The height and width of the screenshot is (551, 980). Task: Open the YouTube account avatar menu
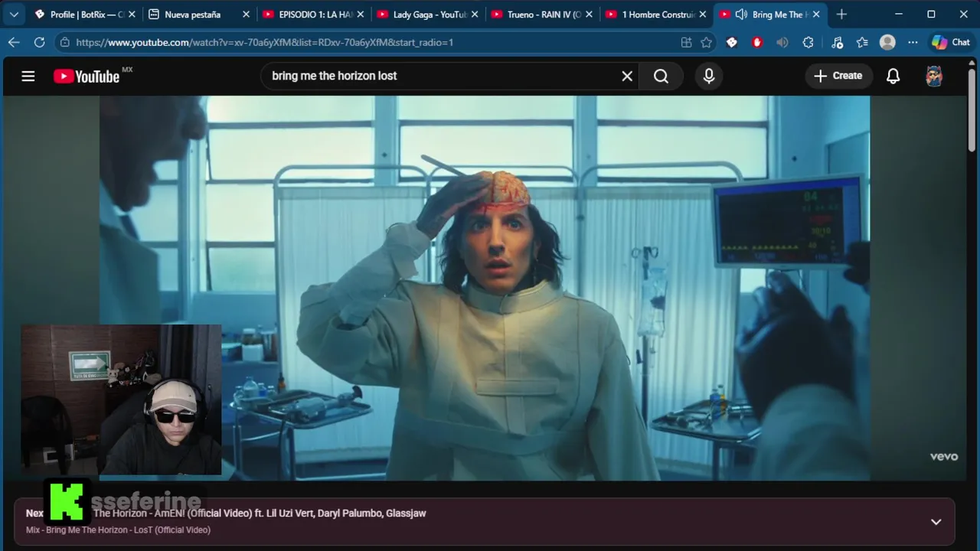point(934,76)
